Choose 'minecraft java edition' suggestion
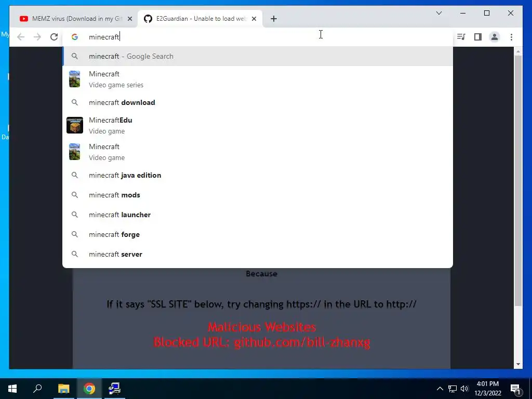 pos(258,176)
